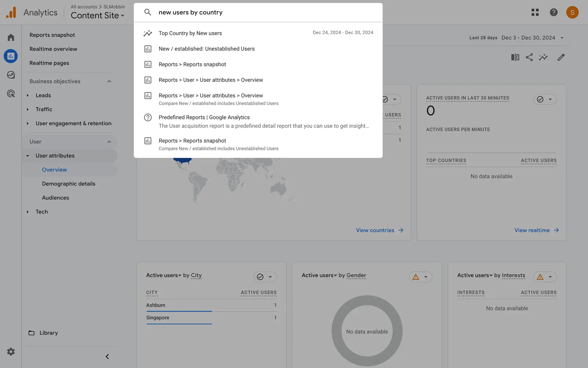
Task: Collapse the Business objectives group
Action: [109, 81]
